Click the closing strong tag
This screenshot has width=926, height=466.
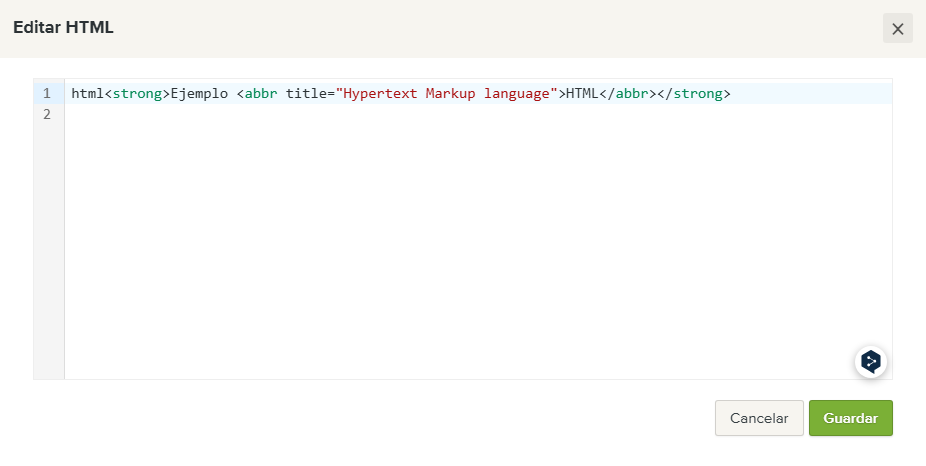tap(694, 93)
